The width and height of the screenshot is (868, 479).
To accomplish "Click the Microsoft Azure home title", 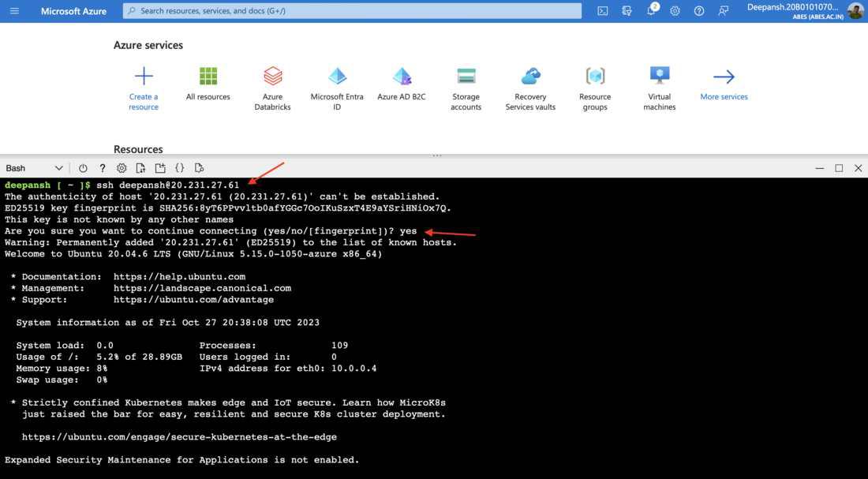I will (73, 11).
